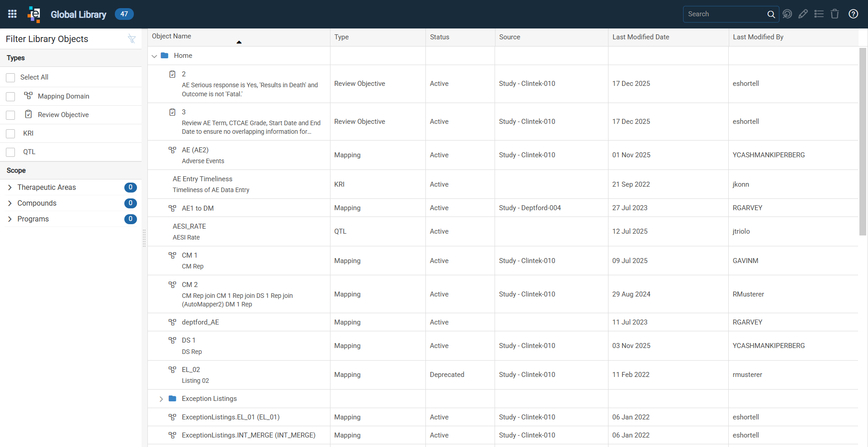
Task: Enable the Mapping Domain filter checkbox
Action: pyautogui.click(x=10, y=97)
